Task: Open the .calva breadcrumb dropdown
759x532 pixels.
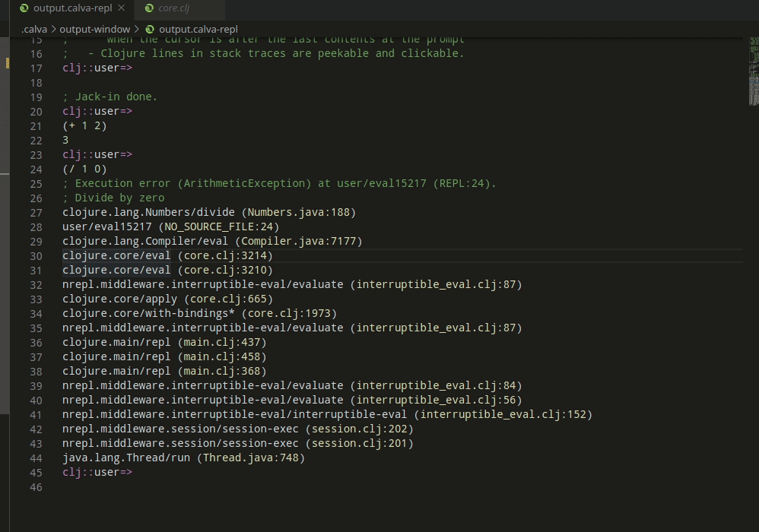Action: [33, 29]
